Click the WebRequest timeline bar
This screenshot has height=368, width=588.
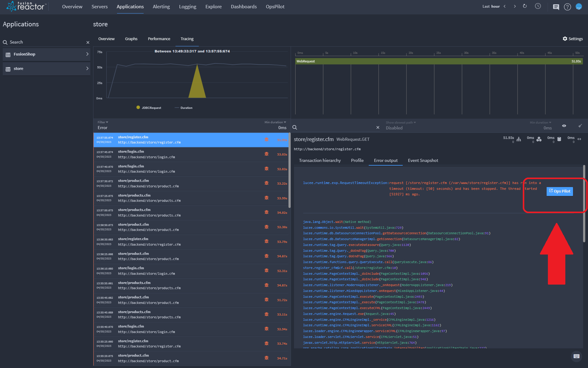439,61
